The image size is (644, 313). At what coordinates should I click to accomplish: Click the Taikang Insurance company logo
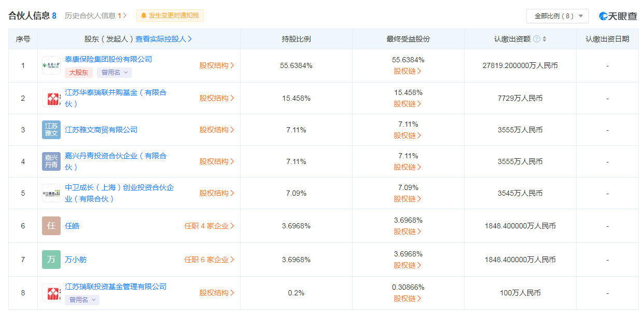click(51, 65)
